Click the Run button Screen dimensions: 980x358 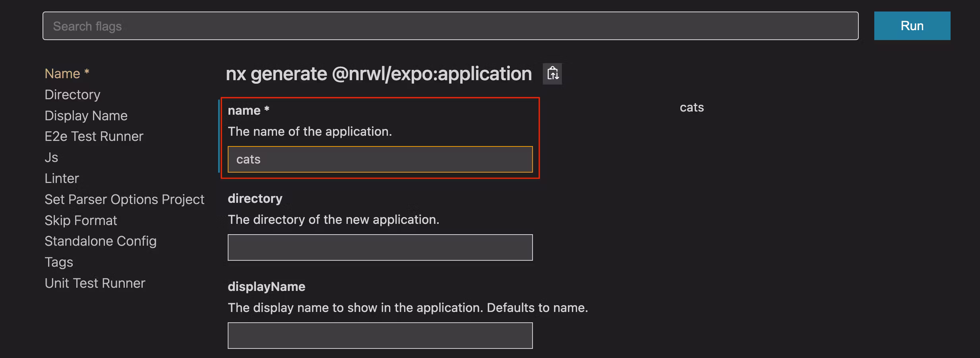point(912,26)
